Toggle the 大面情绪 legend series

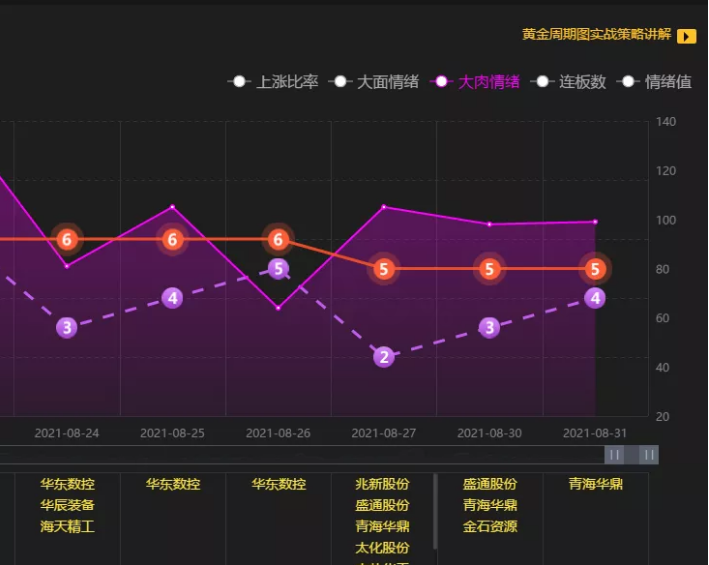point(374,82)
